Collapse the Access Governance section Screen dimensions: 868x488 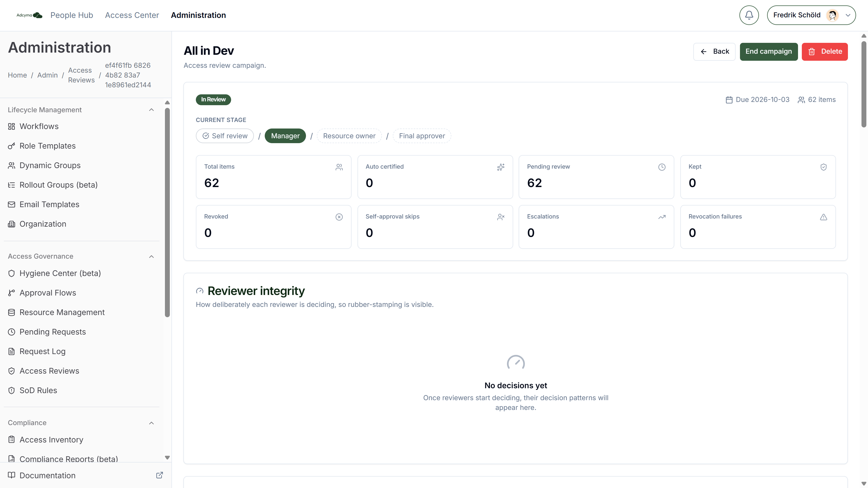pyautogui.click(x=151, y=257)
